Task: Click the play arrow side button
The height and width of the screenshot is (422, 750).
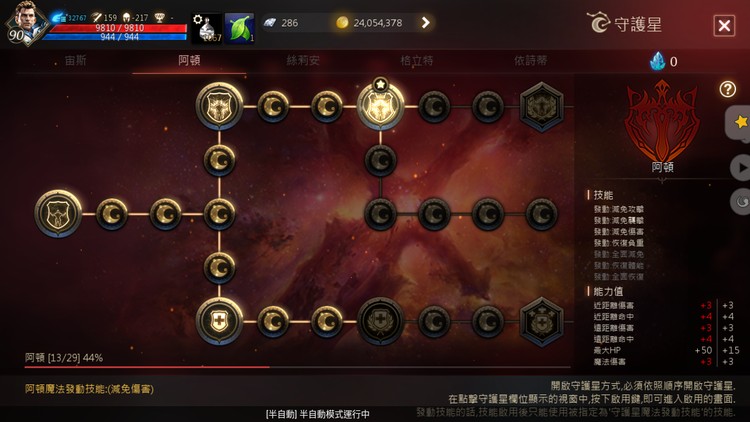Action: 740,168
